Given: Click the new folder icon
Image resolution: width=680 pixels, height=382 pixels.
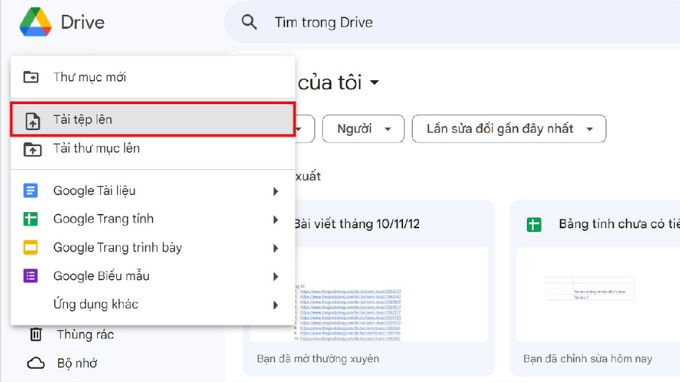Looking at the screenshot, I should 31,77.
